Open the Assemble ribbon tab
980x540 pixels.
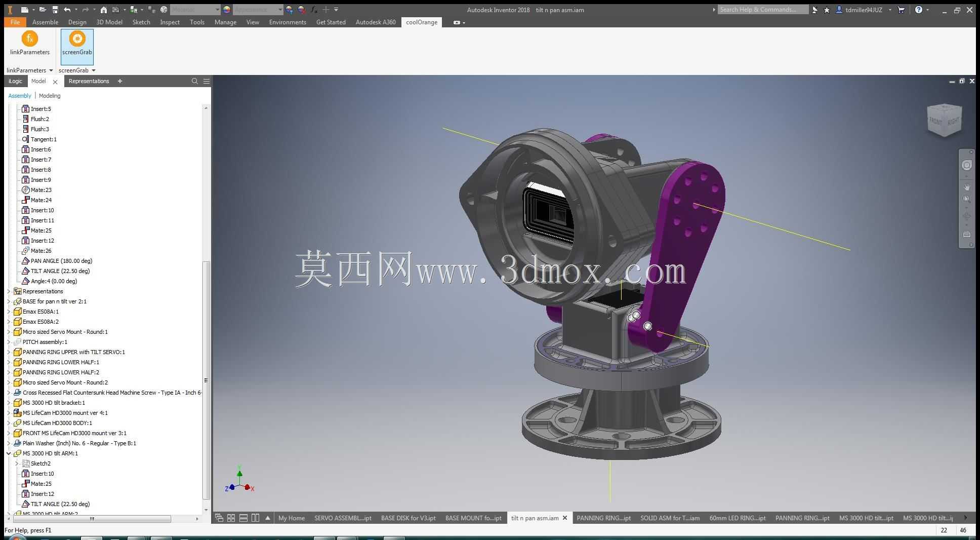pos(45,22)
